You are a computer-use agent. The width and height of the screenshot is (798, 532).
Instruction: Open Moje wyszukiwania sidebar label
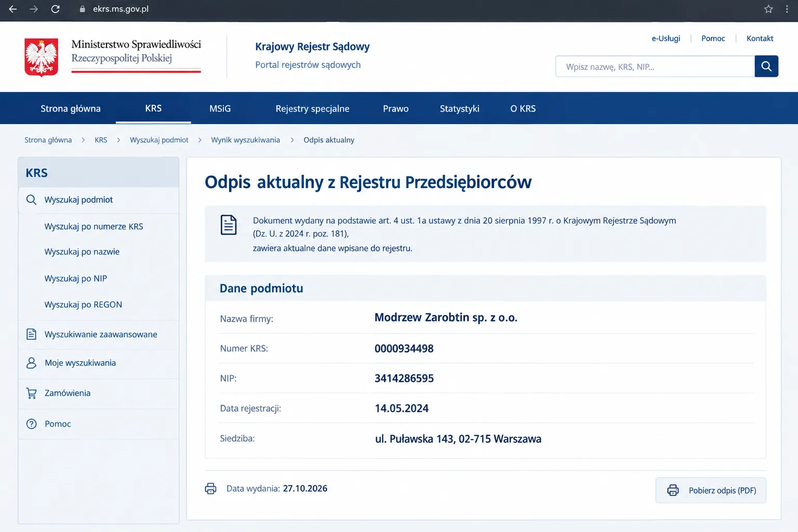pyautogui.click(x=80, y=363)
